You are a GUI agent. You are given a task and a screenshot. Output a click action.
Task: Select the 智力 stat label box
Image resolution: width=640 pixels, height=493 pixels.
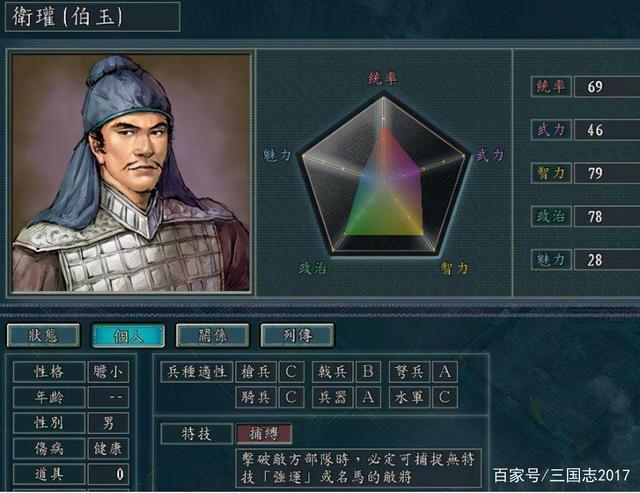click(x=551, y=173)
